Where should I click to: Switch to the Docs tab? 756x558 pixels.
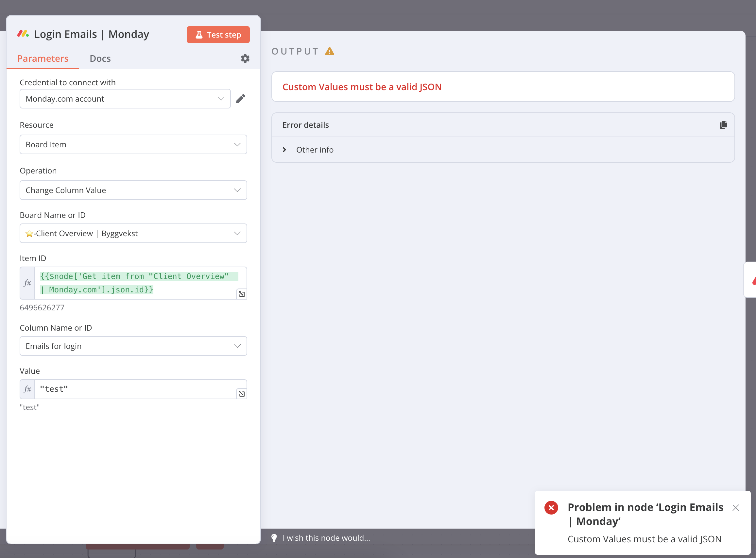100,58
